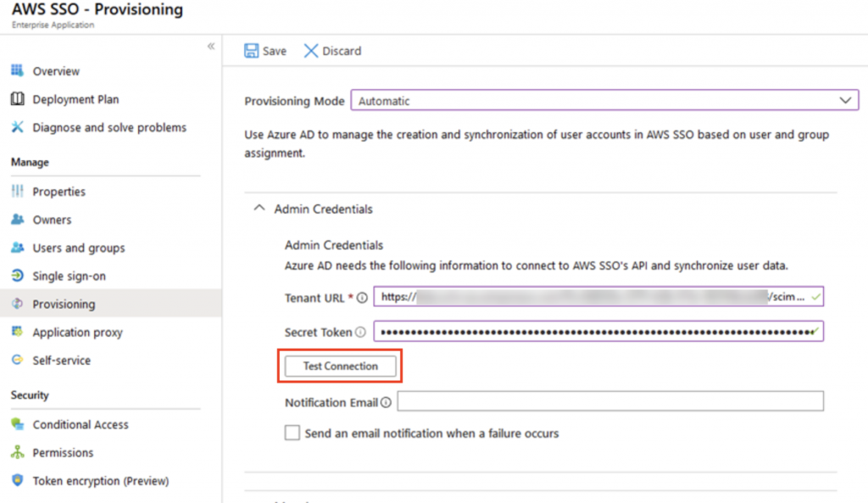Open Diagnose and solve problems page

[x=111, y=127]
